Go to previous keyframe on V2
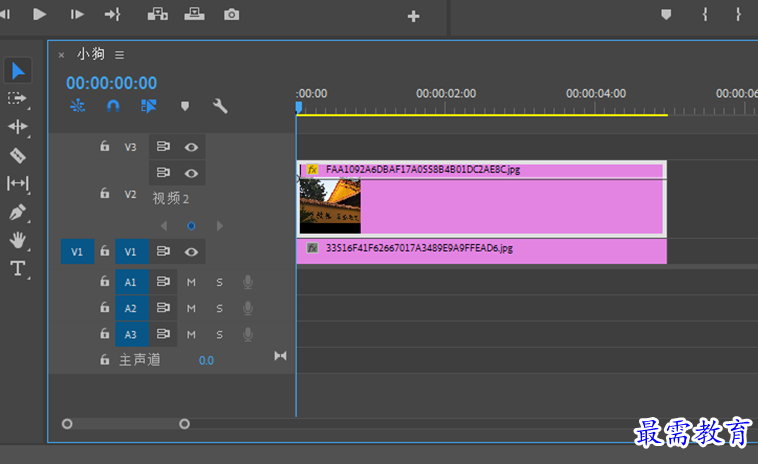758x464 pixels. pos(164,226)
